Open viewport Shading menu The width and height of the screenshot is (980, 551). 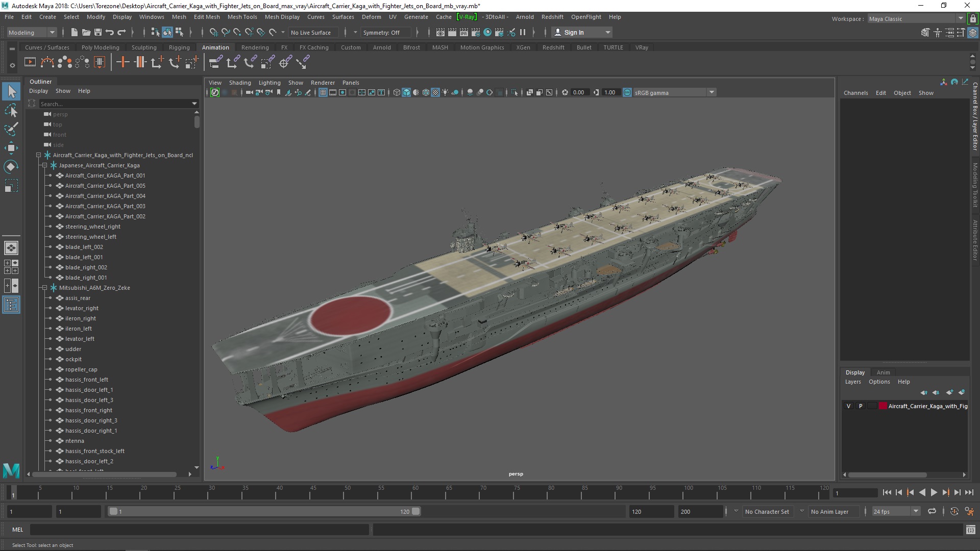[x=240, y=83]
